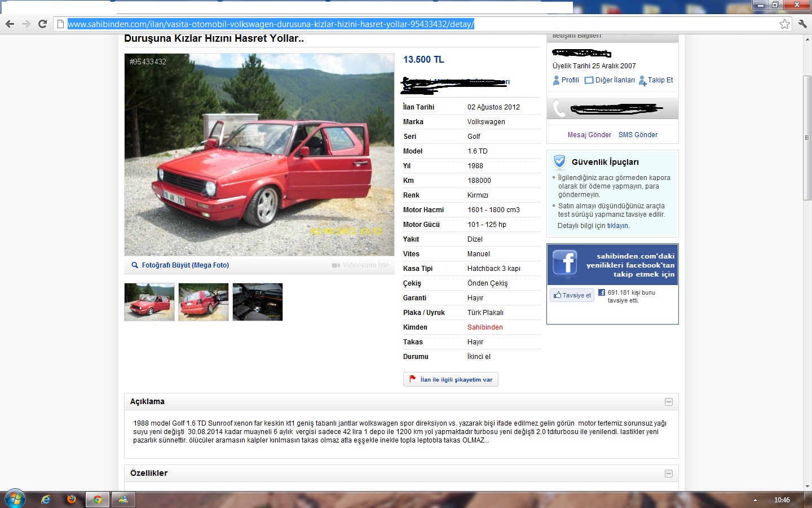The width and height of the screenshot is (812, 508).
Task: Click the Üyelik Tarihi 25 Aralık 2007 text
Action: [594, 66]
